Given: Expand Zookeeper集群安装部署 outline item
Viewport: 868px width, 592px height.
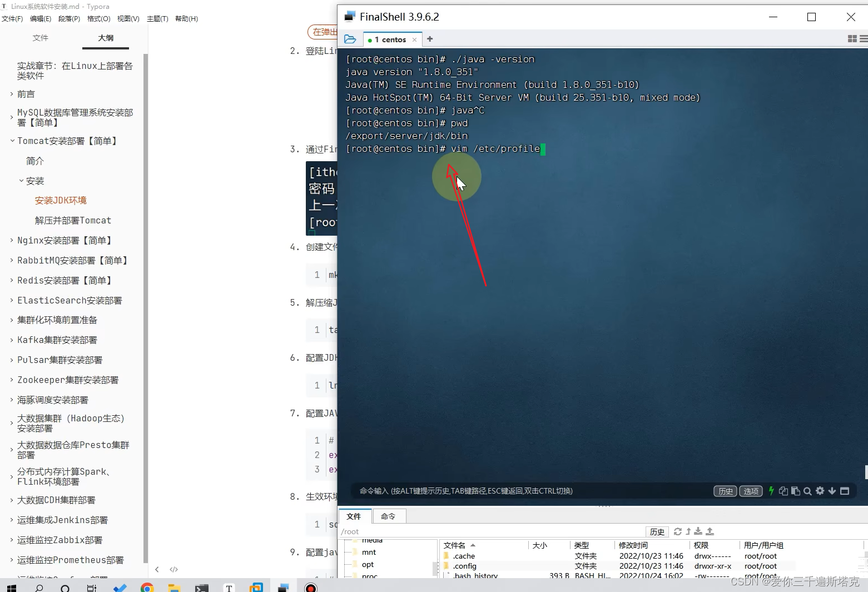Looking at the screenshot, I should click(x=12, y=380).
